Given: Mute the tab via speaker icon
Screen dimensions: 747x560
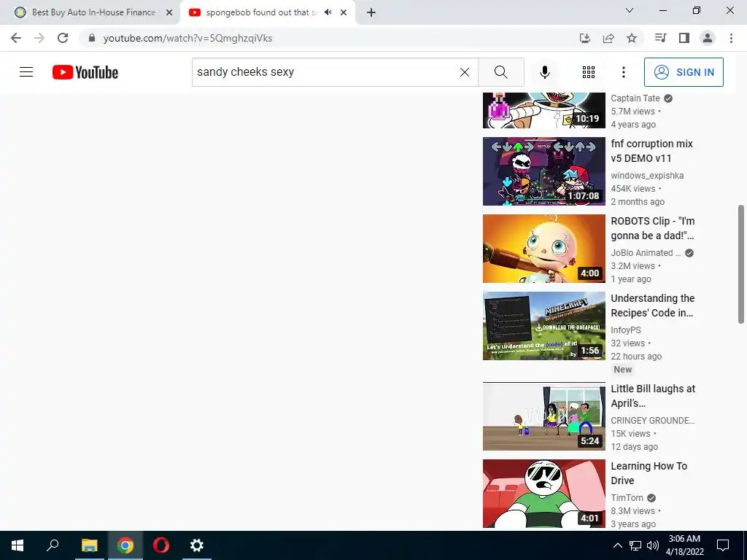Looking at the screenshot, I should (328, 12).
